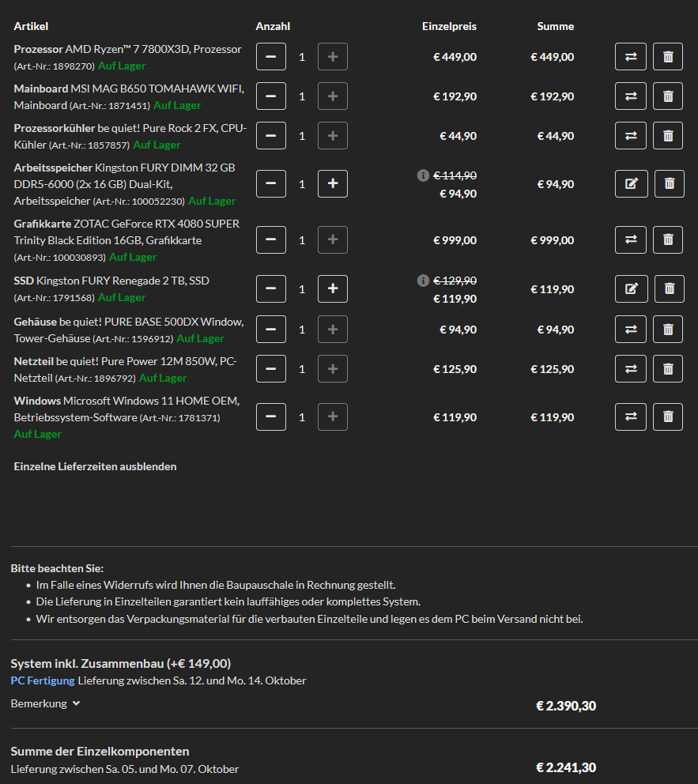
Task: Delete the AMD Ryzen 7 7800X3D processor
Action: pyautogui.click(x=668, y=56)
